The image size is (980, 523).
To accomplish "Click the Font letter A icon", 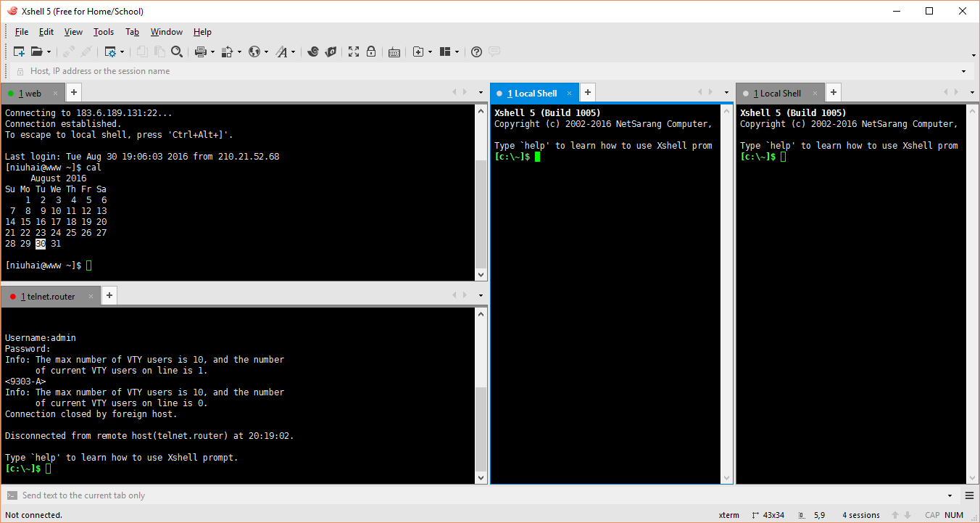I will click(281, 52).
